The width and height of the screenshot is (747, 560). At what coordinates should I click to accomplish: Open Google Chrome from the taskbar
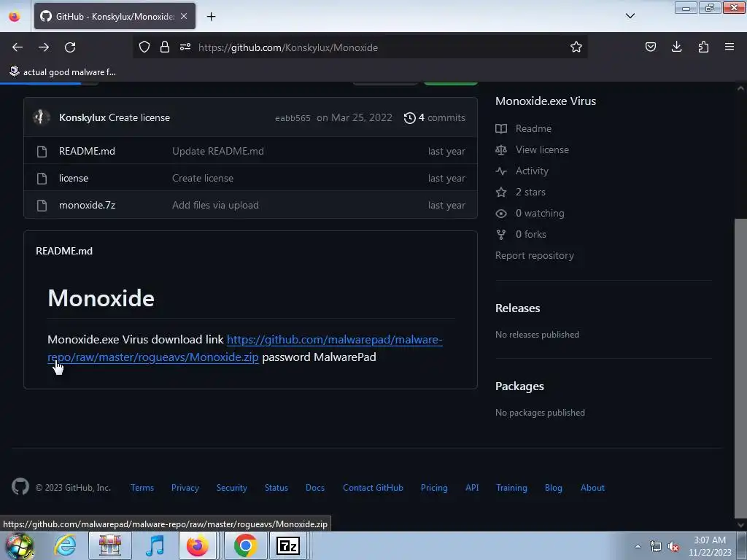245,545
